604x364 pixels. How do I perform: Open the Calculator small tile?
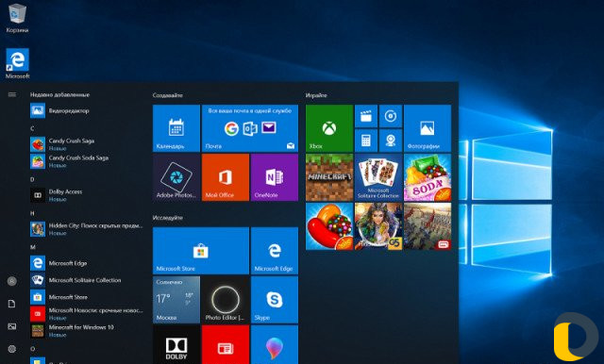tap(365, 141)
